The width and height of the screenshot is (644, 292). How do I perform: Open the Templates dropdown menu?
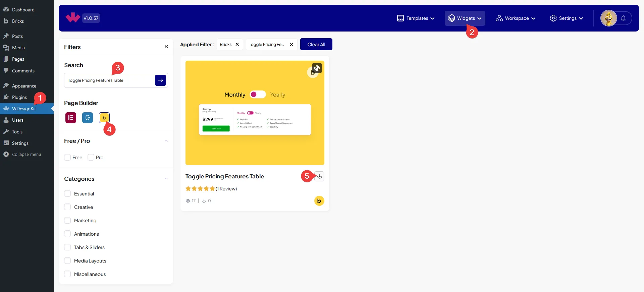416,18
